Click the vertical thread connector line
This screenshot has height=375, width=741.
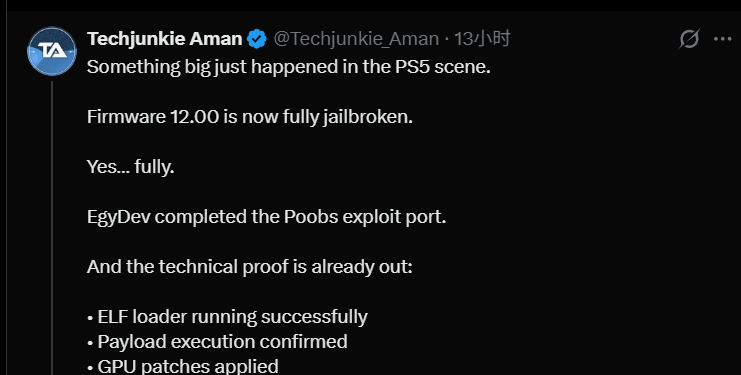[52, 228]
